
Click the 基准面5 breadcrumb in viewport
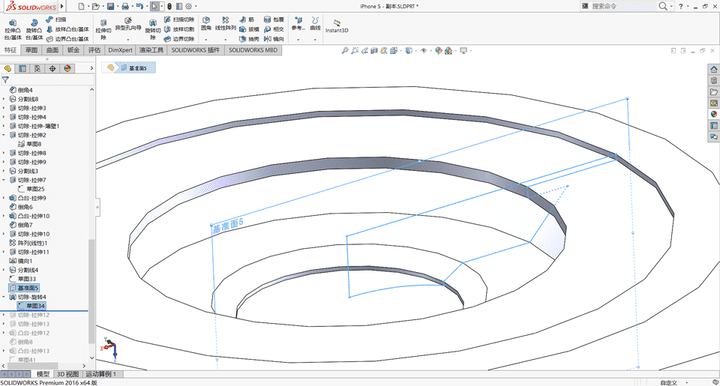pyautogui.click(x=134, y=68)
